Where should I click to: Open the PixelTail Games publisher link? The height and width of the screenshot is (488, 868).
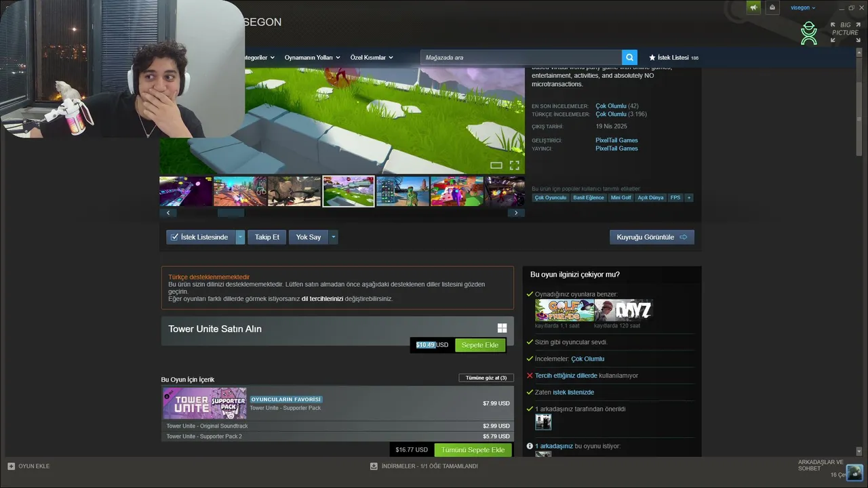(x=616, y=148)
